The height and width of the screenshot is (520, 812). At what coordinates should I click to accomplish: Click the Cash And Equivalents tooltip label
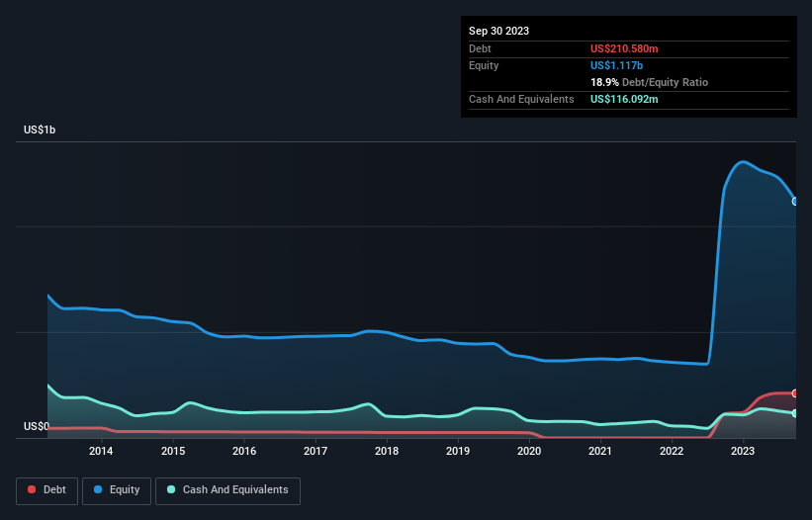point(521,99)
